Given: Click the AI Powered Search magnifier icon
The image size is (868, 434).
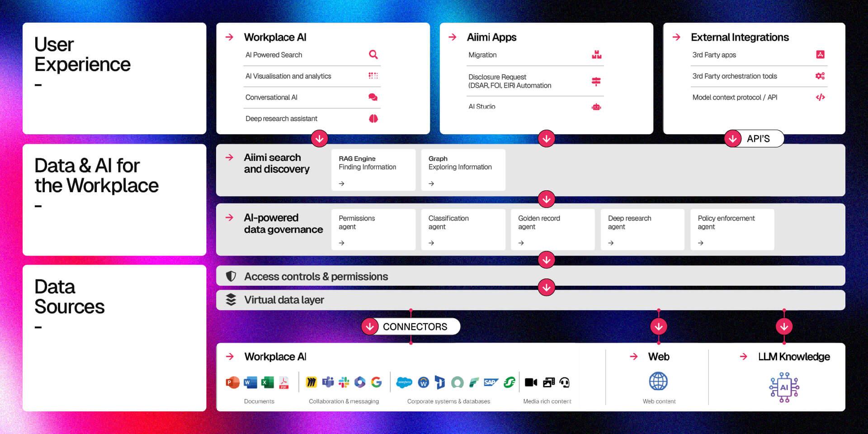Looking at the screenshot, I should click(373, 54).
